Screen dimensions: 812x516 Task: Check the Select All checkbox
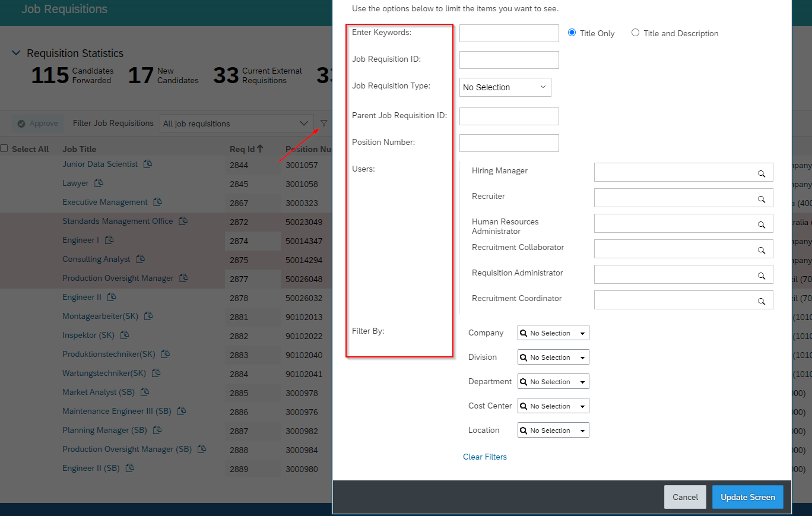point(4,148)
